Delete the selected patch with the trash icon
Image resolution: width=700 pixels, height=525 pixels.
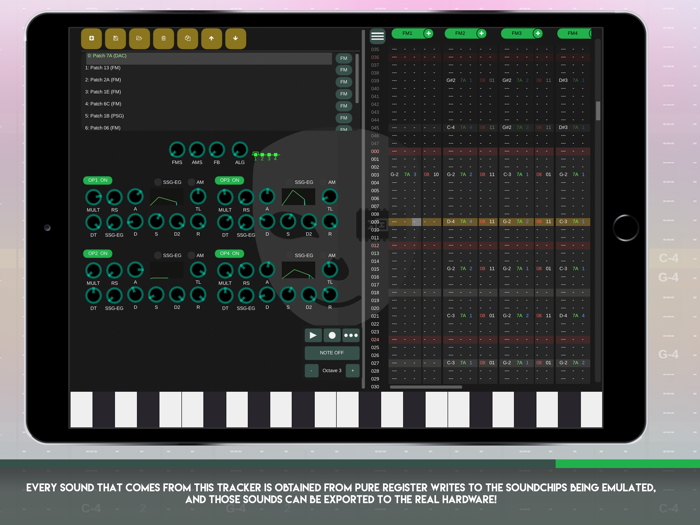[x=163, y=38]
